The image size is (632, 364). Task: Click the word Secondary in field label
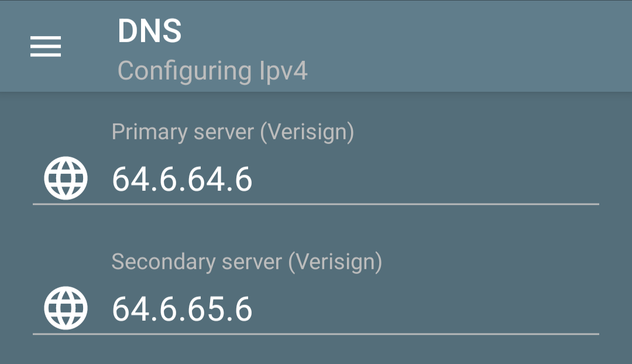[163, 262]
